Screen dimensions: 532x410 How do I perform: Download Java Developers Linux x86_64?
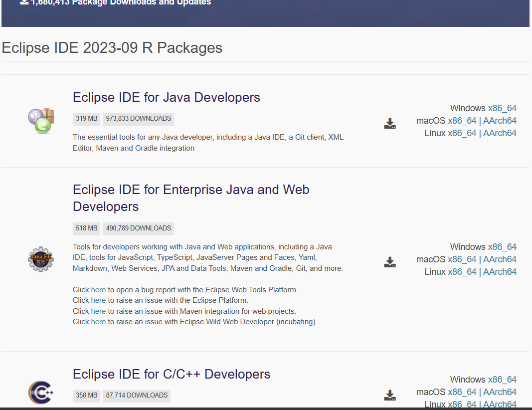pyautogui.click(x=462, y=133)
